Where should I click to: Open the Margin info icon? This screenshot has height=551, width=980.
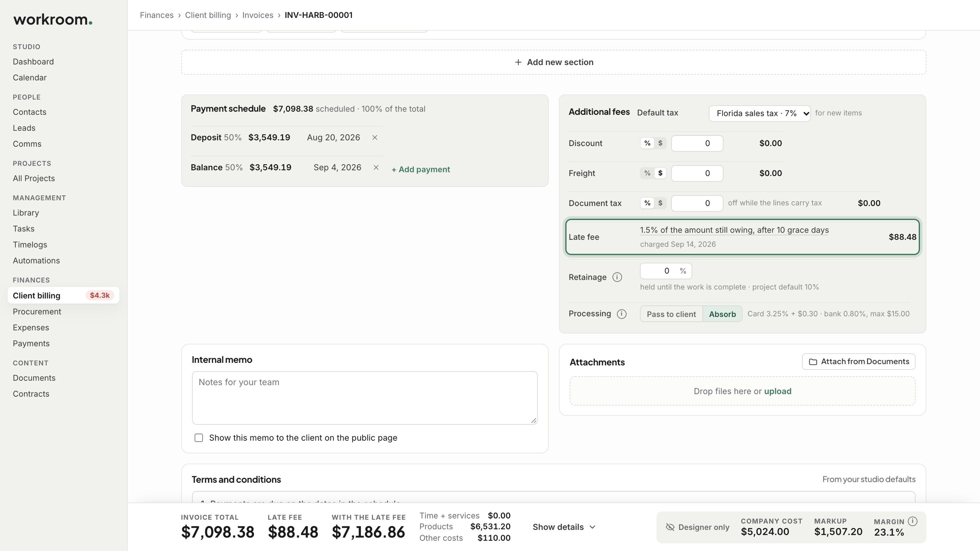click(x=913, y=521)
